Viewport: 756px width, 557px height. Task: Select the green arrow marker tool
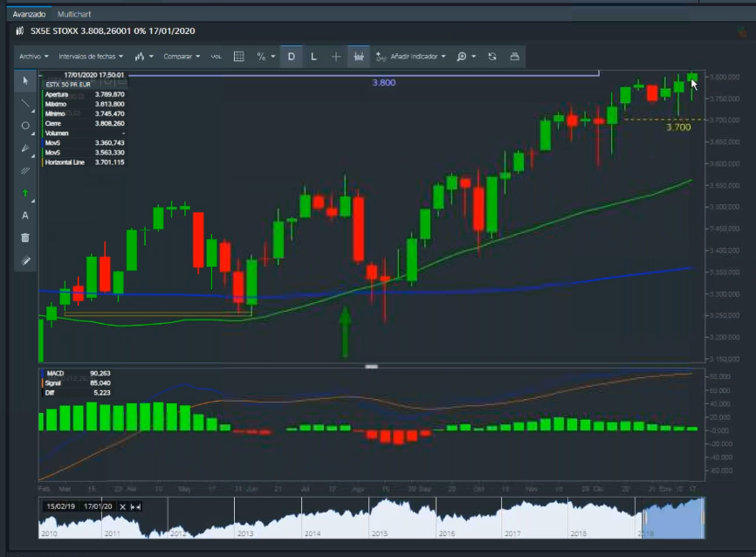point(25,194)
